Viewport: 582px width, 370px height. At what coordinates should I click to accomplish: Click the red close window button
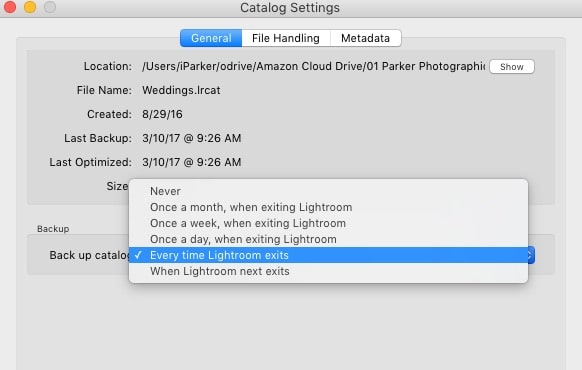(x=10, y=7)
